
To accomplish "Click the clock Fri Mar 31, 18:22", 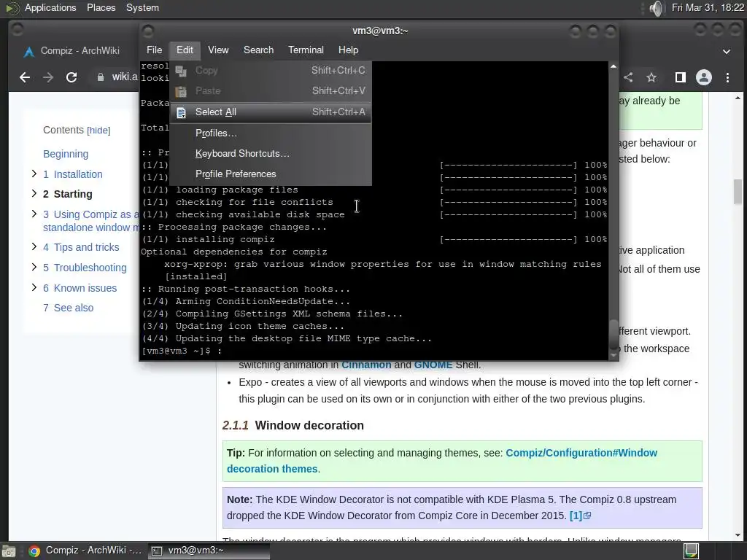I will coord(708,7).
